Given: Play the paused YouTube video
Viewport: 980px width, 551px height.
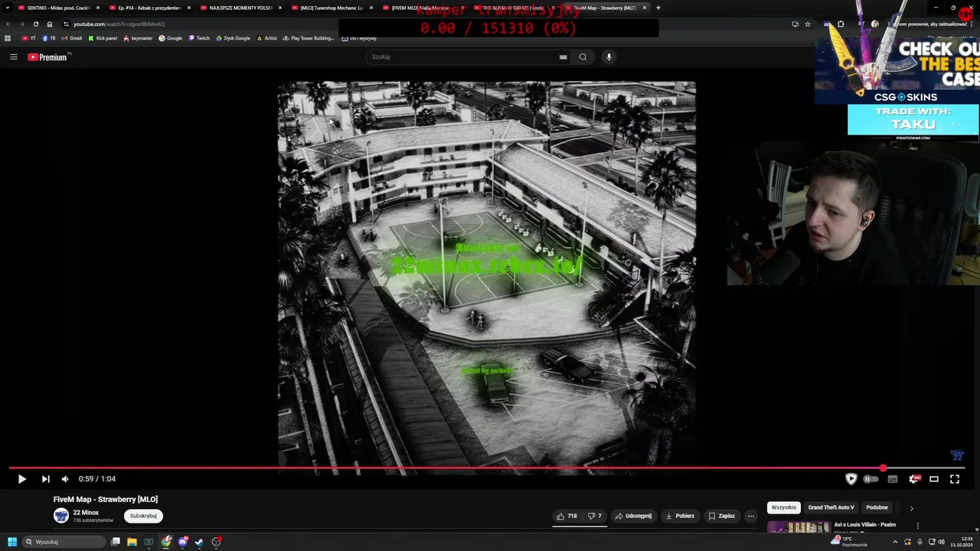Looking at the screenshot, I should 21,479.
